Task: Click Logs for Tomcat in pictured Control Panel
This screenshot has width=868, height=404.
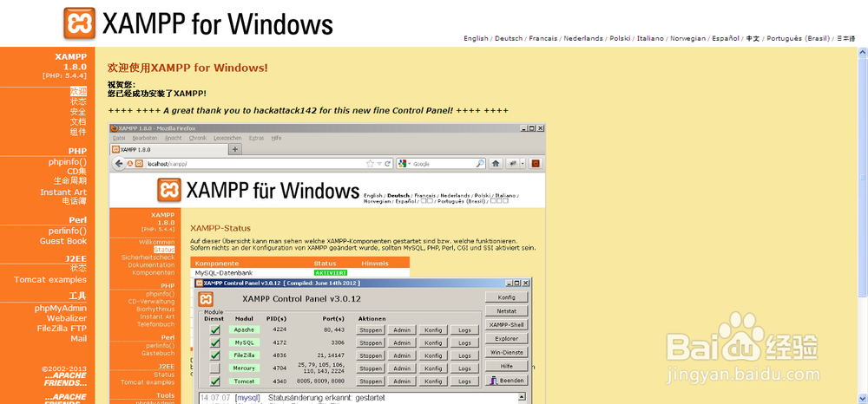Action: point(464,381)
